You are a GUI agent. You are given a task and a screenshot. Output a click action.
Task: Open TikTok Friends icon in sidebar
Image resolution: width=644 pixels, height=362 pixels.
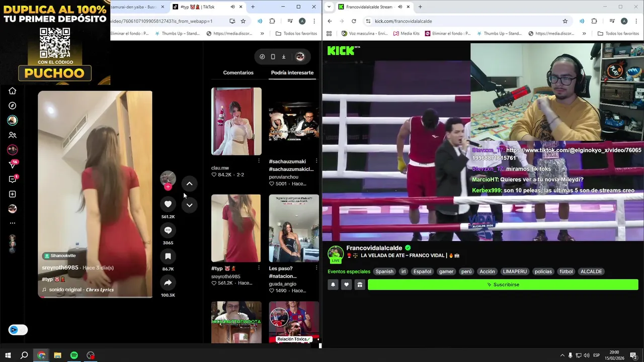click(x=13, y=135)
